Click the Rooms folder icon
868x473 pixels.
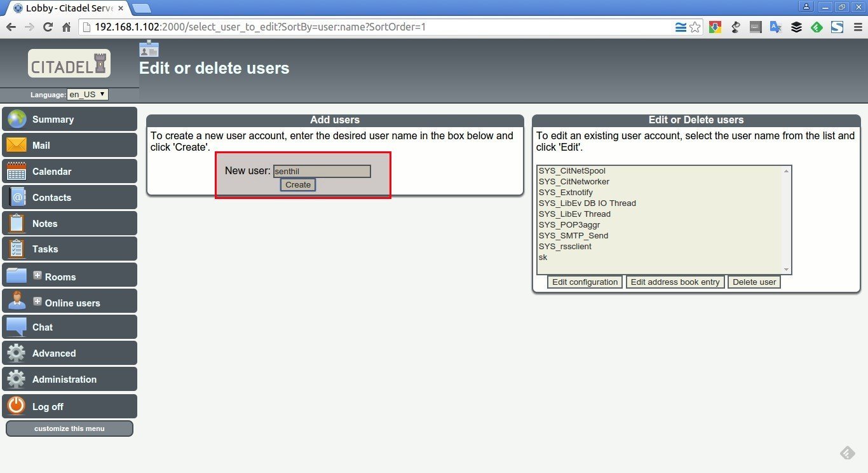(x=17, y=275)
